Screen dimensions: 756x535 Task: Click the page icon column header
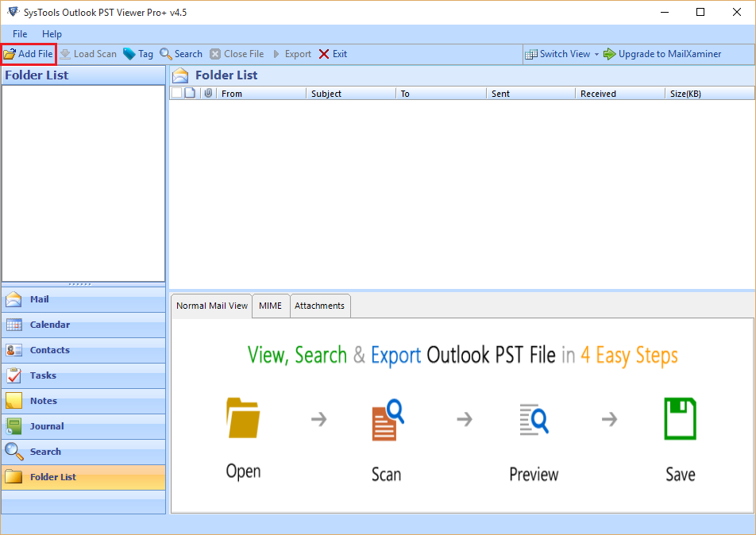coord(190,93)
